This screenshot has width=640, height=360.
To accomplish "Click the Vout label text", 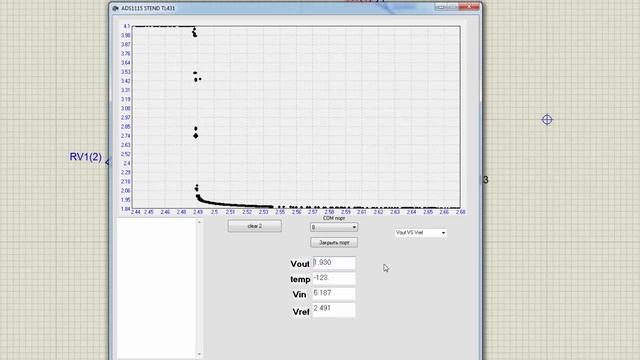I will [300, 264].
